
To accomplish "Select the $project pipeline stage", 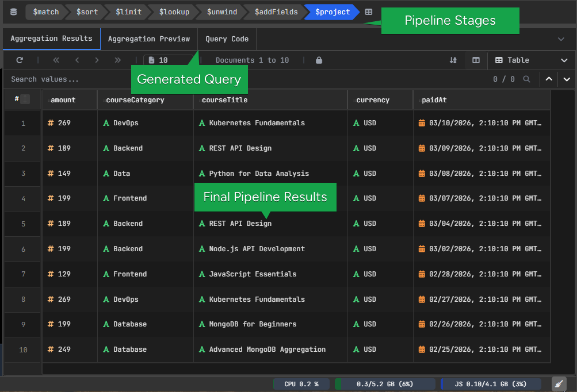I will pyautogui.click(x=333, y=11).
